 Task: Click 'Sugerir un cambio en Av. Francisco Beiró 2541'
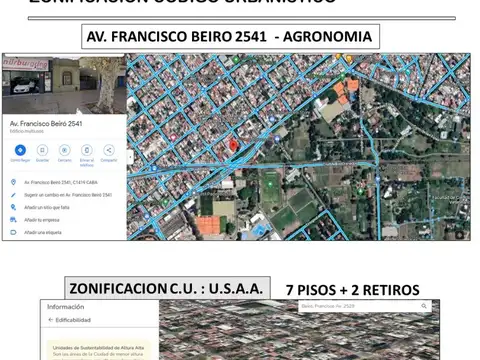click(68, 195)
